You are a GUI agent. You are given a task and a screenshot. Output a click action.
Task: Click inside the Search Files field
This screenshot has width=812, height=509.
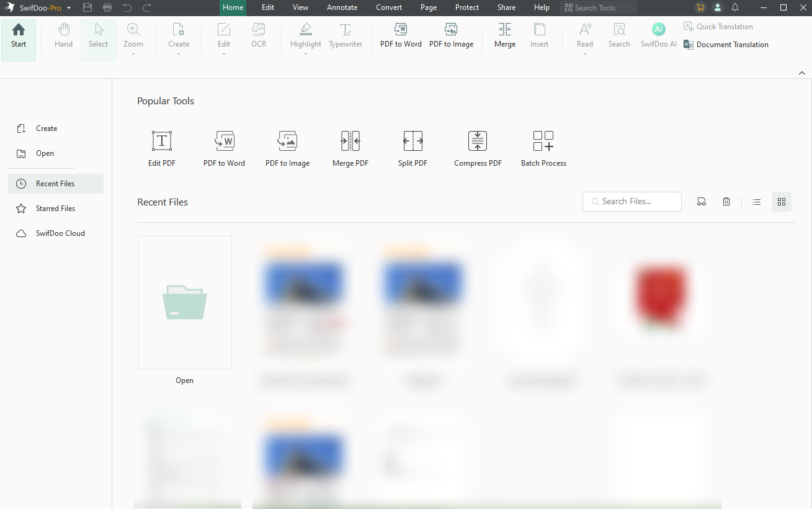click(631, 201)
